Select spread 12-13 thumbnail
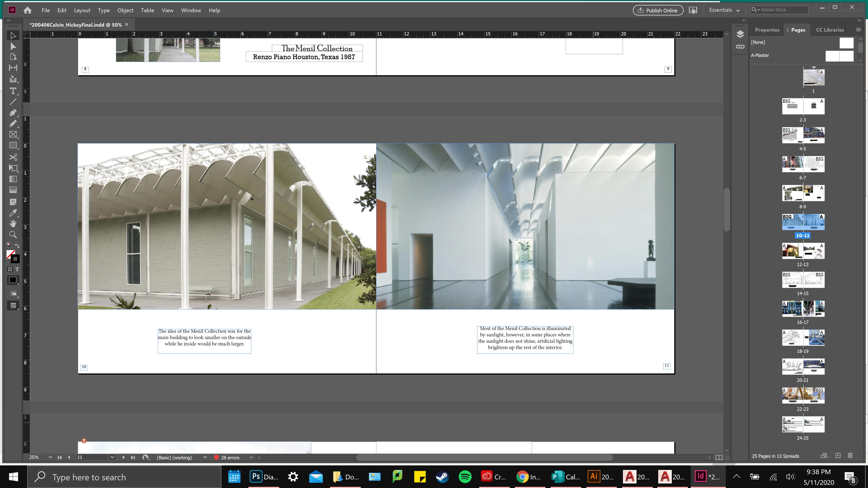This screenshot has width=868, height=488. [x=803, y=251]
